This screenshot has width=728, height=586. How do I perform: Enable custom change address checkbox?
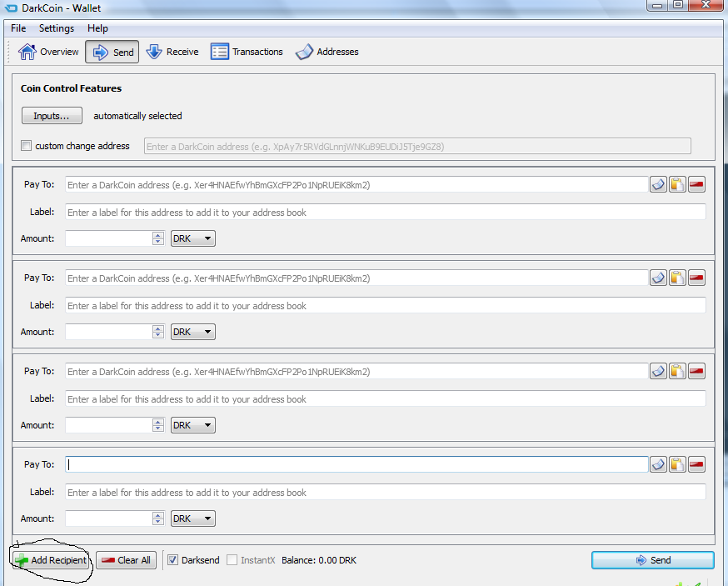(27, 146)
